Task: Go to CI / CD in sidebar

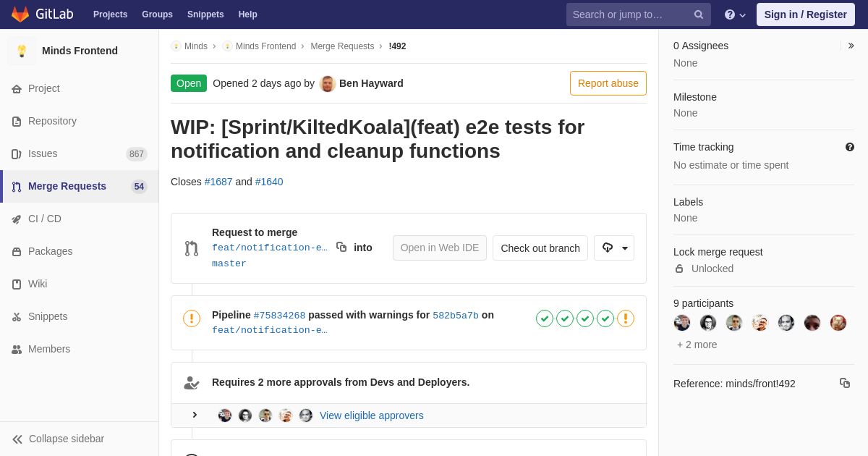Action: click(44, 219)
